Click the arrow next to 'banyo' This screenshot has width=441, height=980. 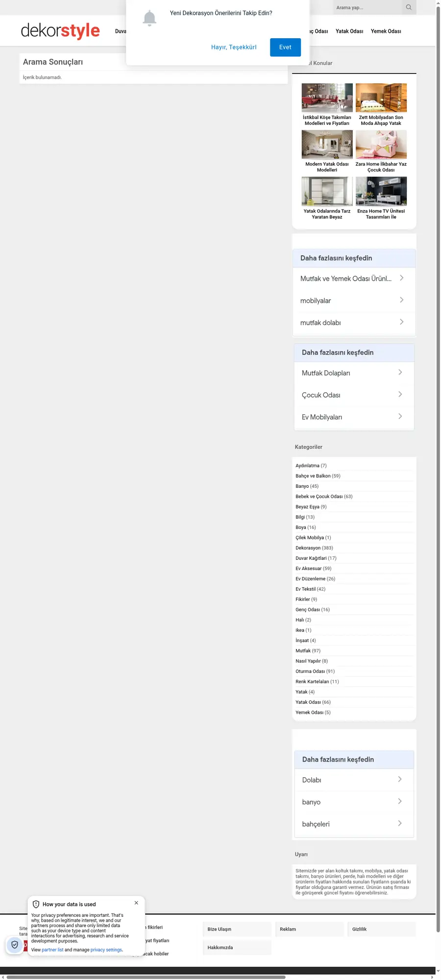[x=400, y=802]
